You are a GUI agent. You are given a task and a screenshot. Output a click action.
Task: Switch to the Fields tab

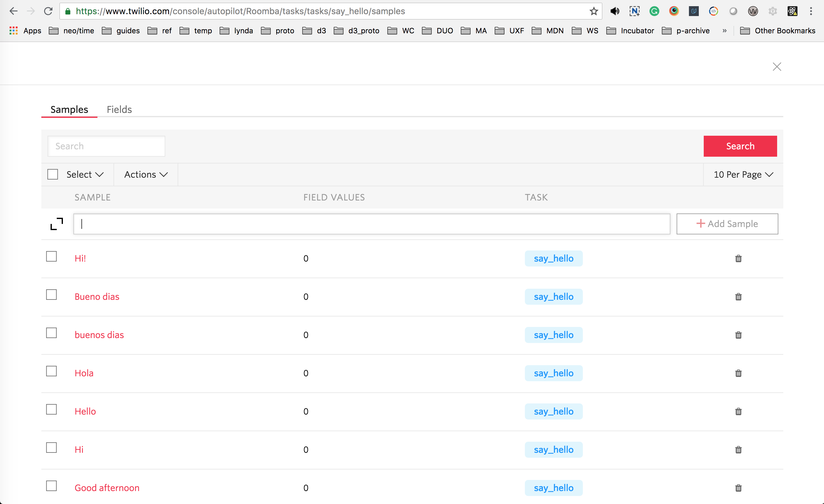pyautogui.click(x=119, y=110)
